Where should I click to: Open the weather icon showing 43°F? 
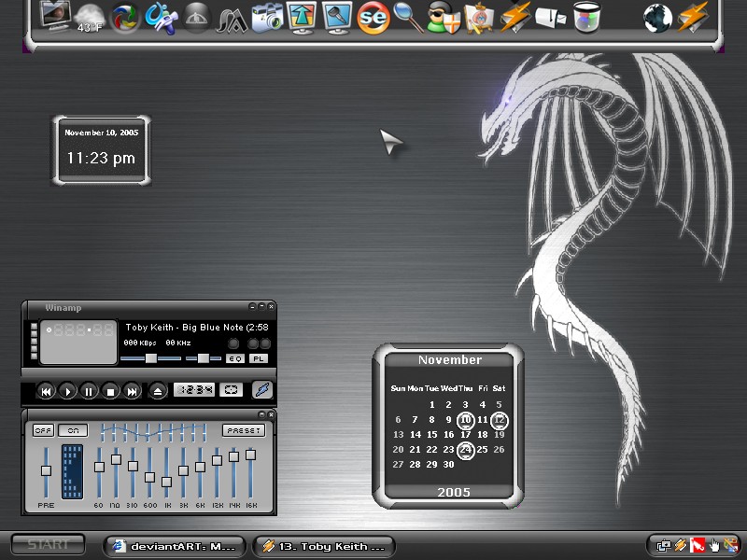click(x=89, y=18)
